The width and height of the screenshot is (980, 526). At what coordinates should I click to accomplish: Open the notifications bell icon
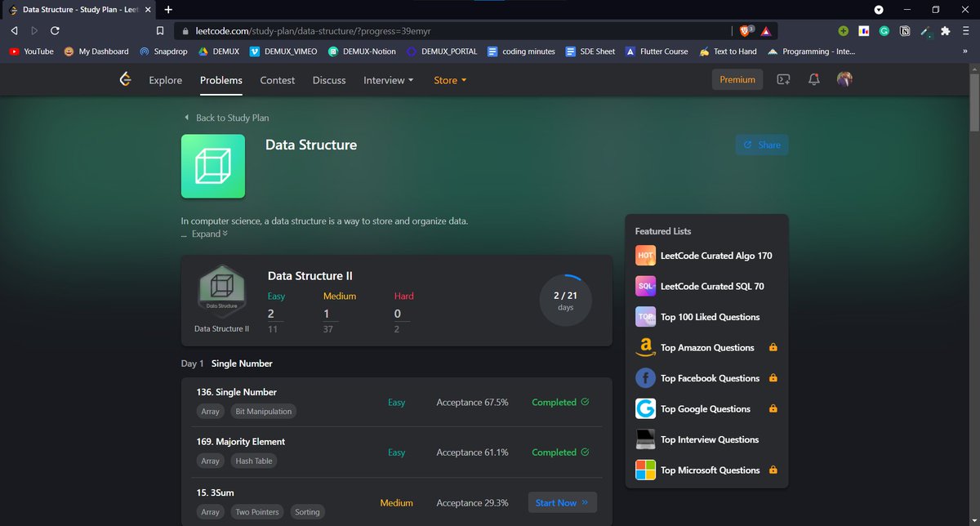pyautogui.click(x=813, y=80)
